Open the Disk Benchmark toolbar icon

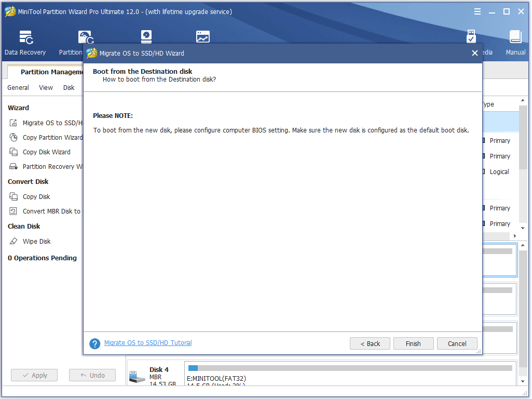point(146,37)
